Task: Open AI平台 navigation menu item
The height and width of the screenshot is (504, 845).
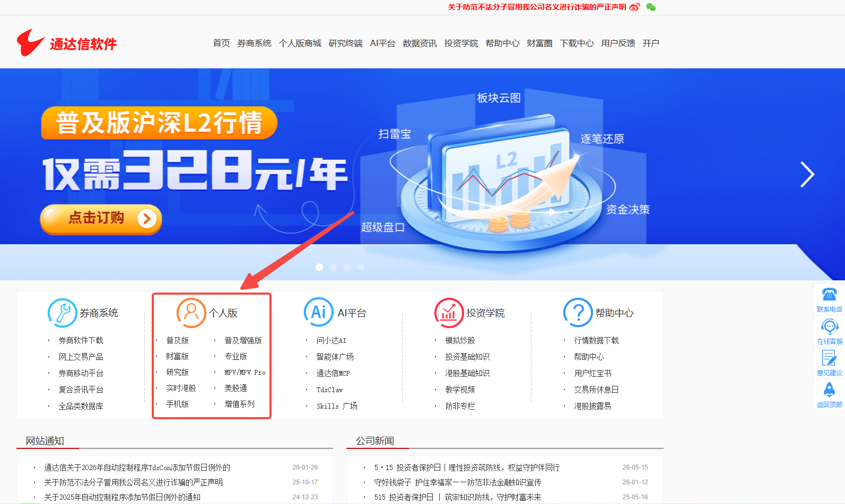Action: coord(382,43)
